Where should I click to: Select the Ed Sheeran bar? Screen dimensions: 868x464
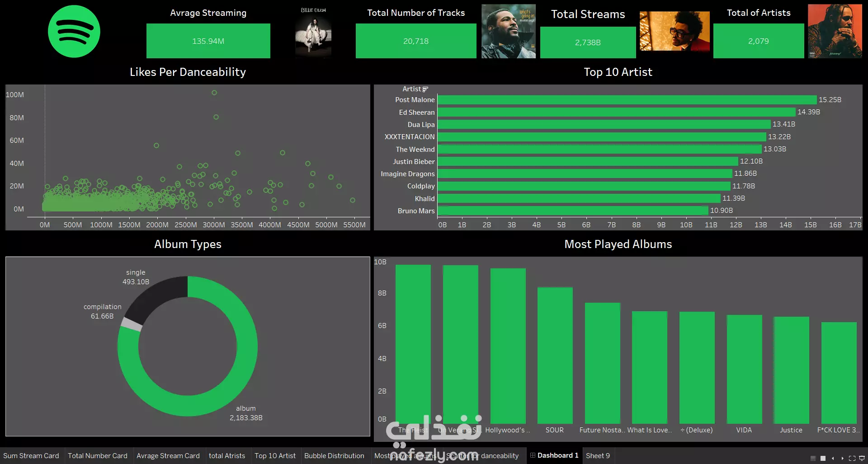(616, 112)
